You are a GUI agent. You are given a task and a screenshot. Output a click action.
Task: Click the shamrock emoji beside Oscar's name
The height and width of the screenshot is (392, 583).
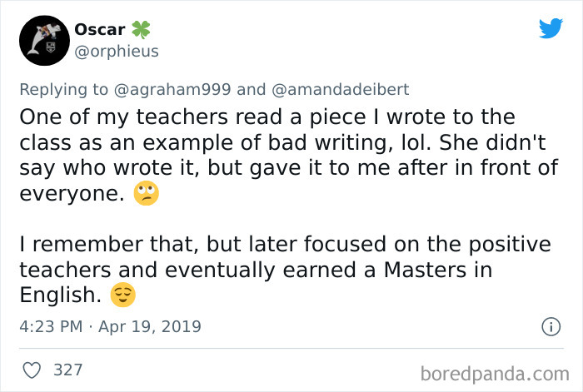(x=140, y=29)
